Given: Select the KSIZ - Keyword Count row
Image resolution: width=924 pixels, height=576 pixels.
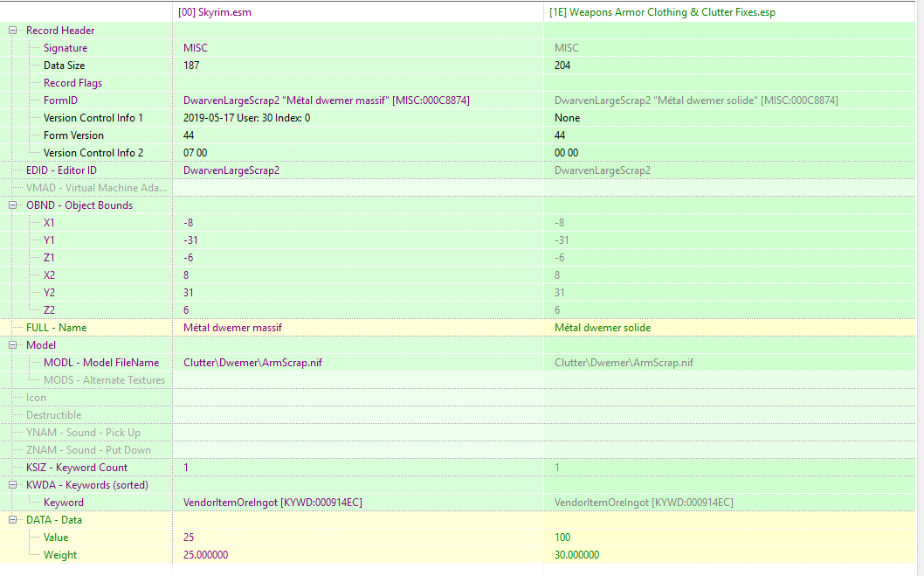Looking at the screenshot, I should (77, 468).
